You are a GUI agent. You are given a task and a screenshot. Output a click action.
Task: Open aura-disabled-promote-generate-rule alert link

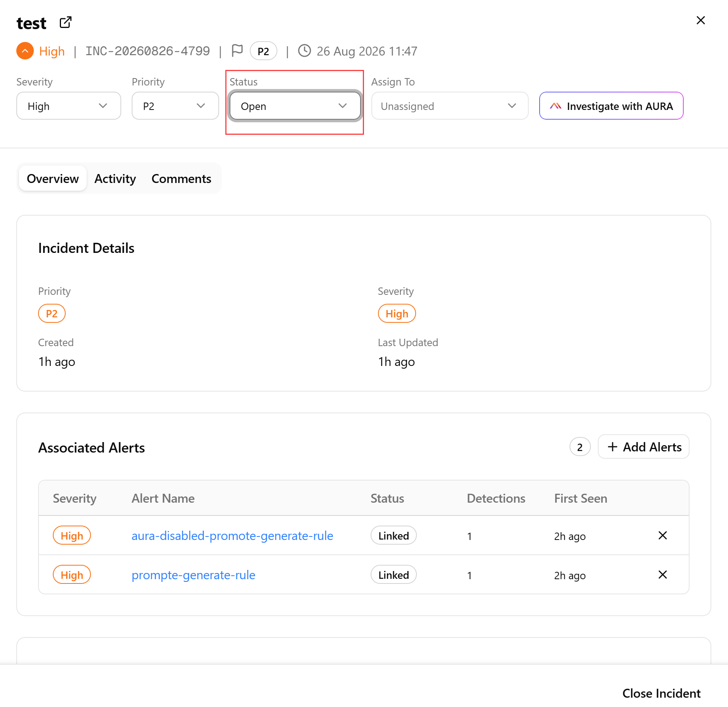click(232, 536)
